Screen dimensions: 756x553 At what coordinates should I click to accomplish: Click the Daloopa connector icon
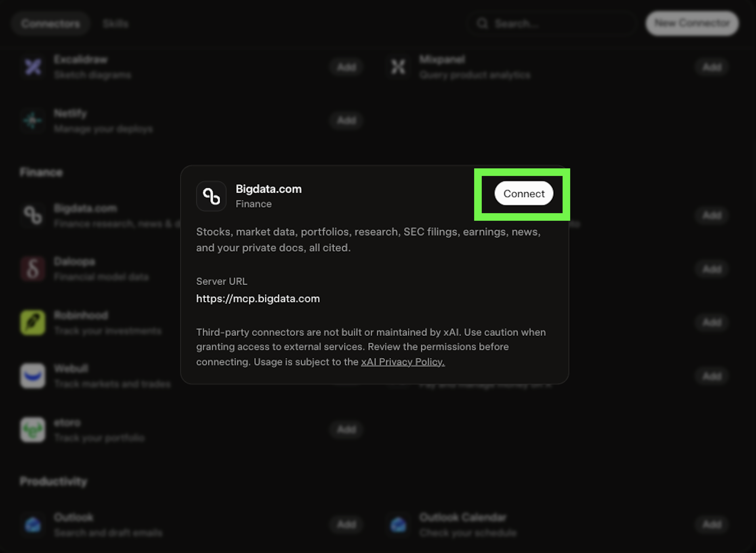tap(33, 269)
